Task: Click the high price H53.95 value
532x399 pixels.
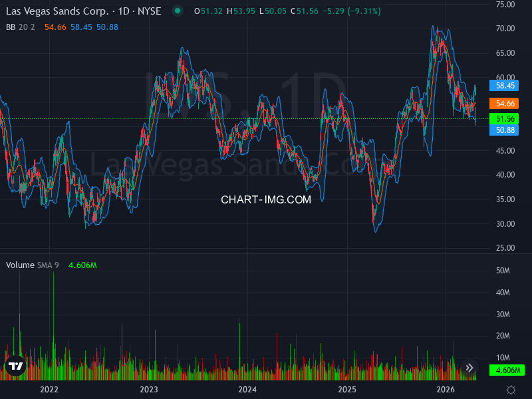Action: tap(241, 11)
